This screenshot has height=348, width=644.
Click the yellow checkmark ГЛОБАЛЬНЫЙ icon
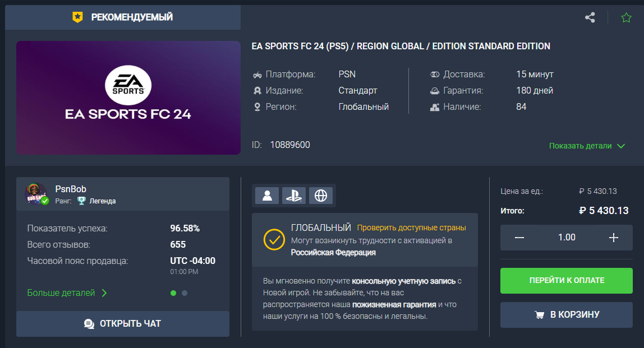click(x=274, y=239)
